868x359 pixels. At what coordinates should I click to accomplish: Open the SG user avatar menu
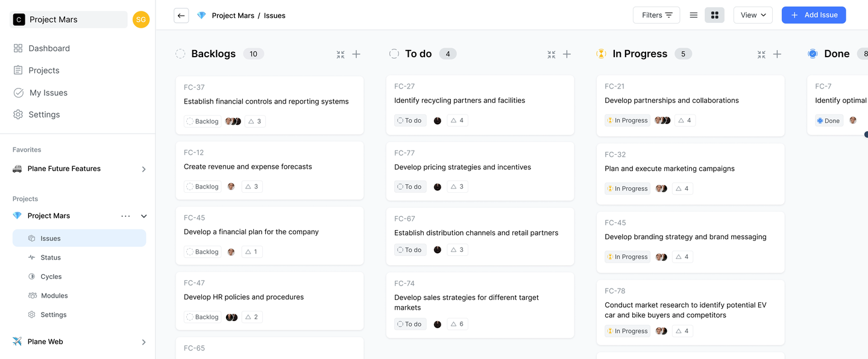141,19
